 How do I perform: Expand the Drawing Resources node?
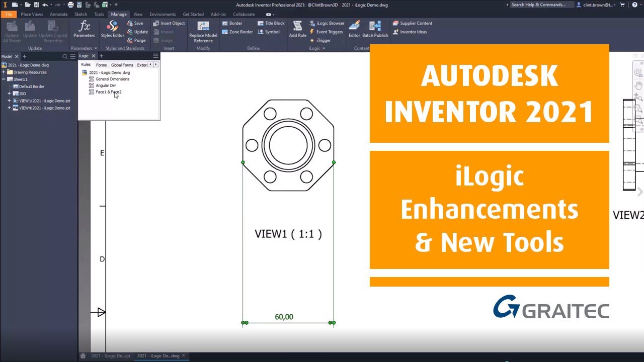(4, 72)
